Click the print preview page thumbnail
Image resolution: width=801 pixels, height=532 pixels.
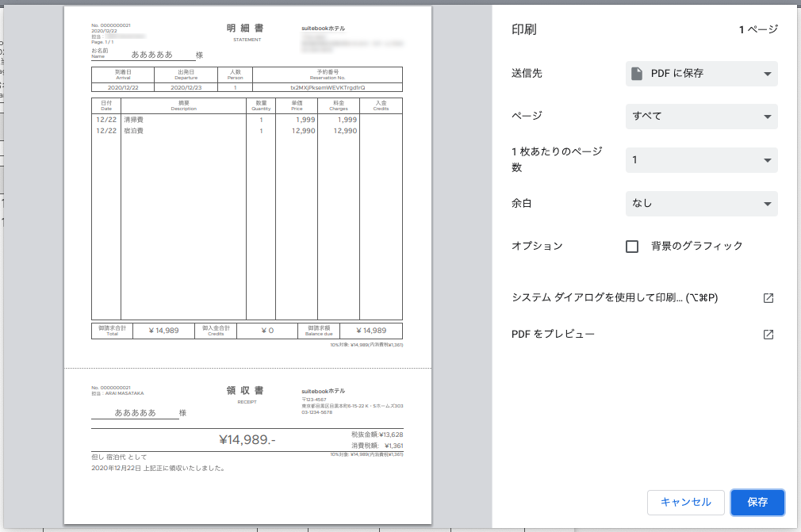tap(247, 265)
